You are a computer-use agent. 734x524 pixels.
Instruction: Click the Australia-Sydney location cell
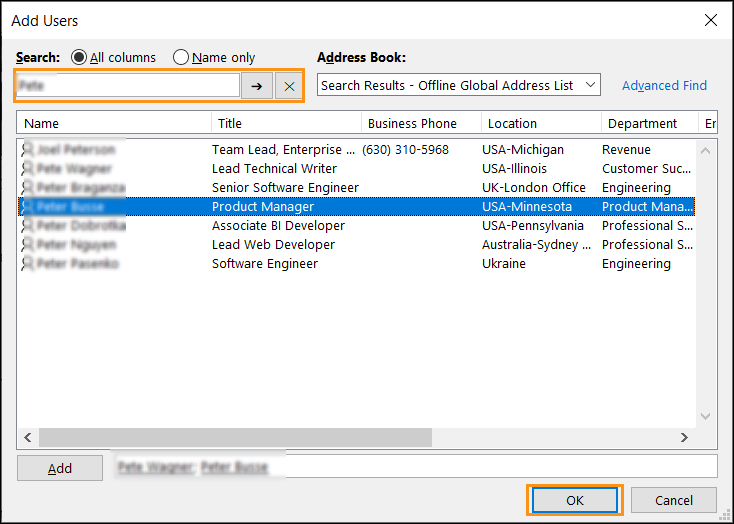tap(536, 245)
